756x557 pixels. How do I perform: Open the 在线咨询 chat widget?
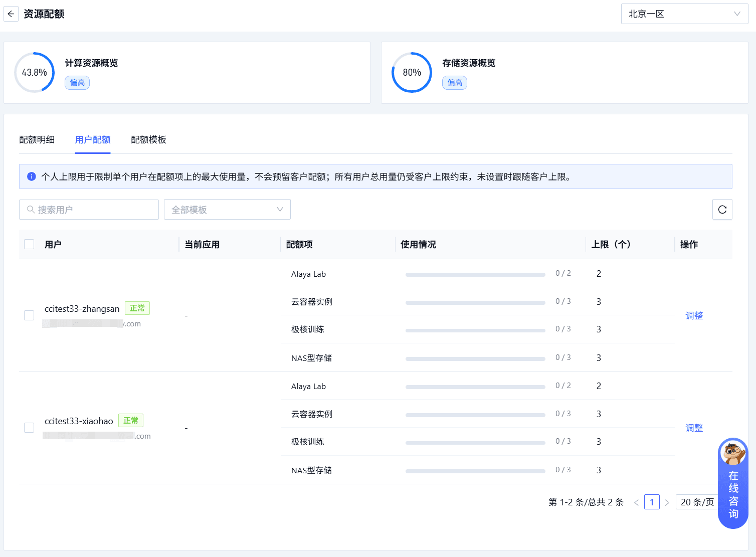click(733, 483)
